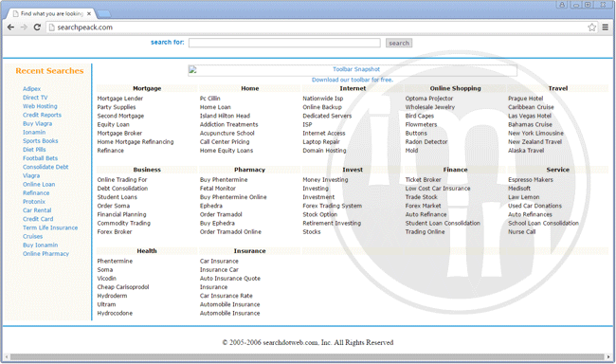Reload the page with the refresh icon
Image resolution: width=616 pixels, height=364 pixels.
37,27
